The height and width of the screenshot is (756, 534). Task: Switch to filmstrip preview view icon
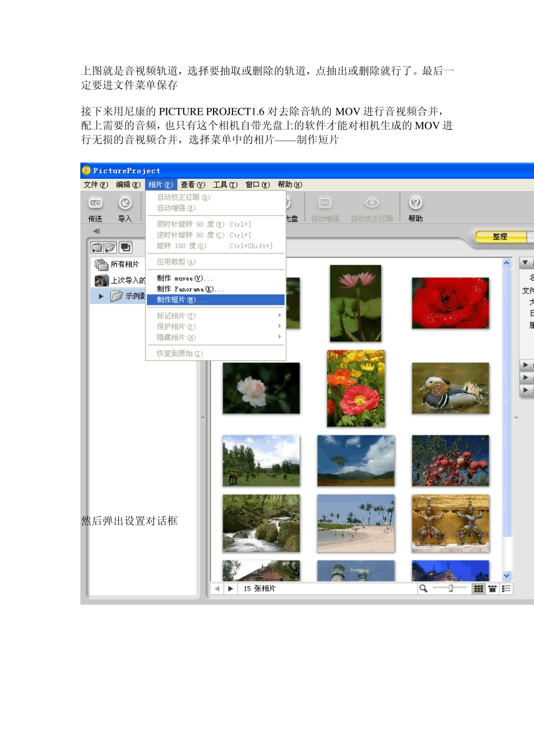(x=492, y=588)
